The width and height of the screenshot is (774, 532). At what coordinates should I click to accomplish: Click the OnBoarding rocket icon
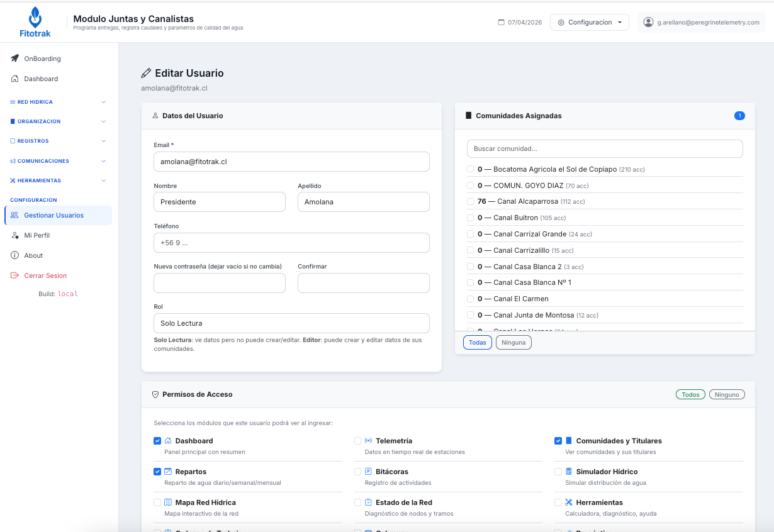[14, 58]
